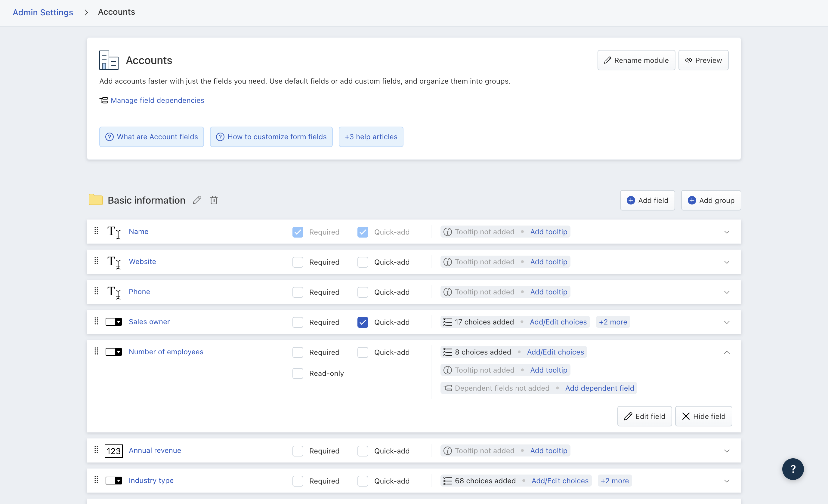The height and width of the screenshot is (504, 828).
Task: Enable Required checkbox for Website field
Action: click(297, 262)
